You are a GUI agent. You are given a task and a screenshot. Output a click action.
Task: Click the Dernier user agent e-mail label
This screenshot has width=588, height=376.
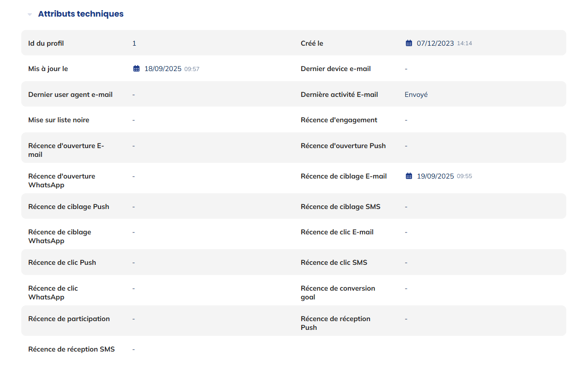70,95
